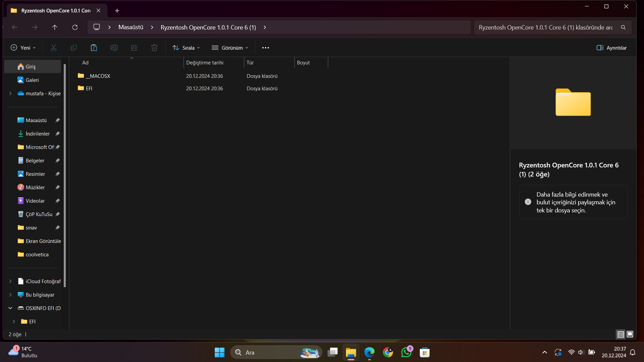Viewport: 644px width, 362px height.
Task: Click the folder search input field
Action: pos(545,27)
